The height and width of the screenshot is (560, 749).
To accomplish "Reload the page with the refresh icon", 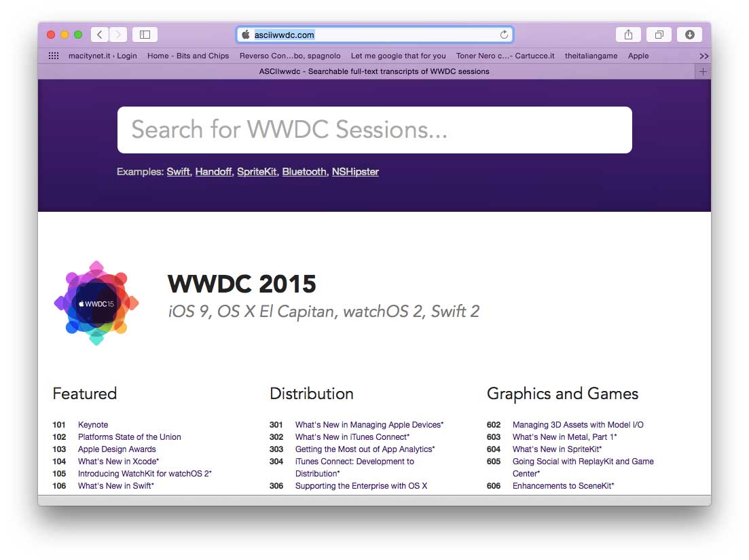I will click(x=504, y=35).
